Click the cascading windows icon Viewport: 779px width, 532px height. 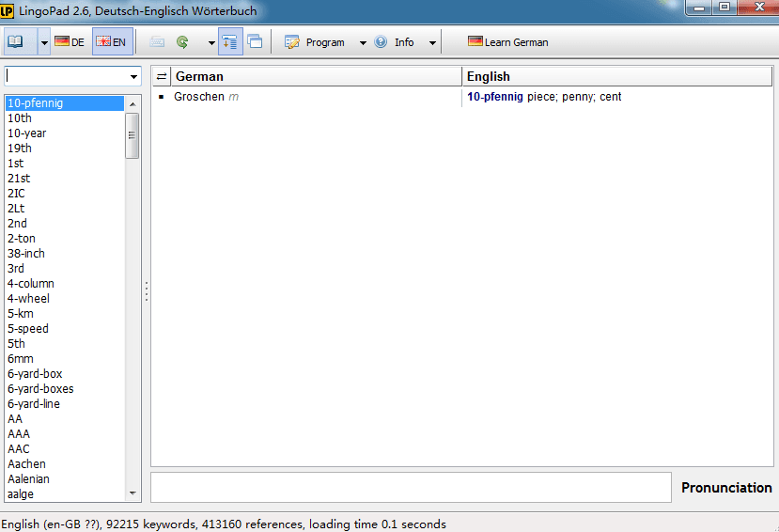(255, 41)
